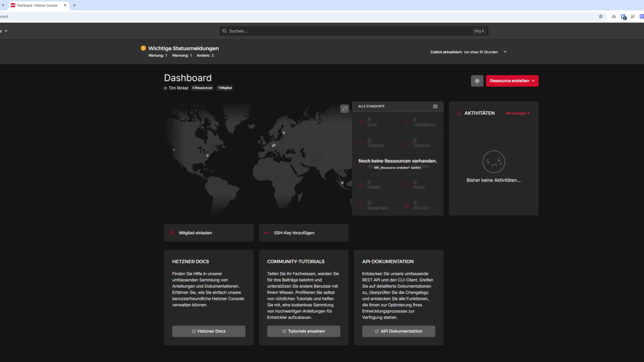The height and width of the screenshot is (362, 644).
Task: Click the Strg K shortcut badge
Action: (479, 31)
